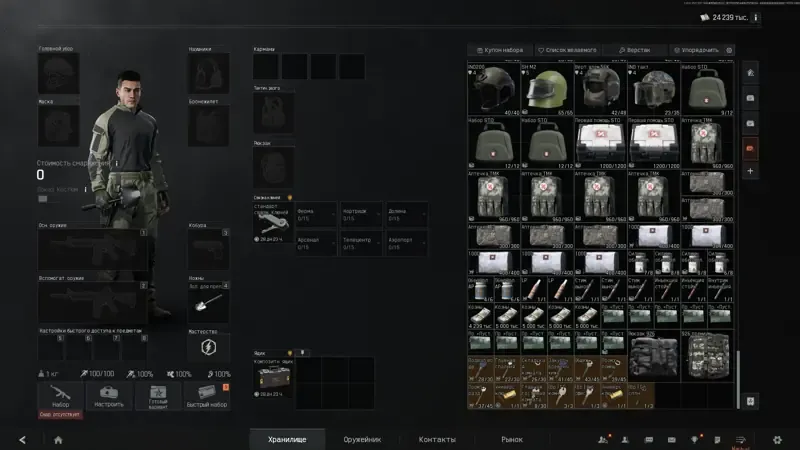Viewport: 800px width, 450px height.
Task: Switch to the Контакты tab
Action: (437, 439)
